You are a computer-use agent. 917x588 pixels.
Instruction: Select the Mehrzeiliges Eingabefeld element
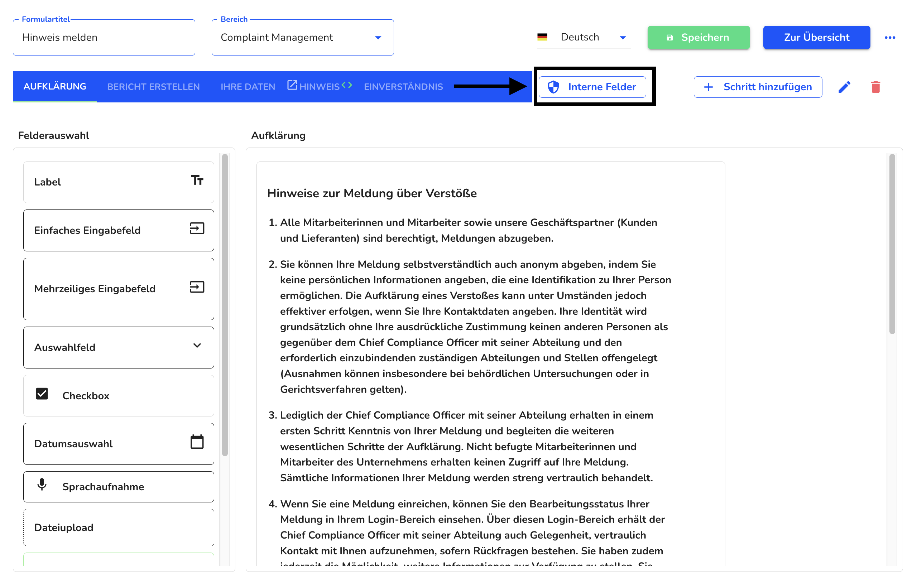(x=119, y=289)
